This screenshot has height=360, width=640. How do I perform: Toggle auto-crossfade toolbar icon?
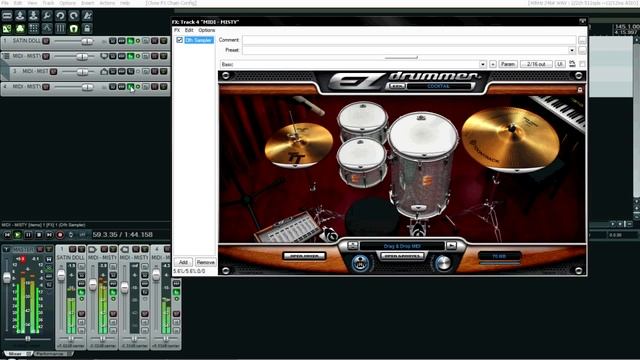tap(7, 29)
